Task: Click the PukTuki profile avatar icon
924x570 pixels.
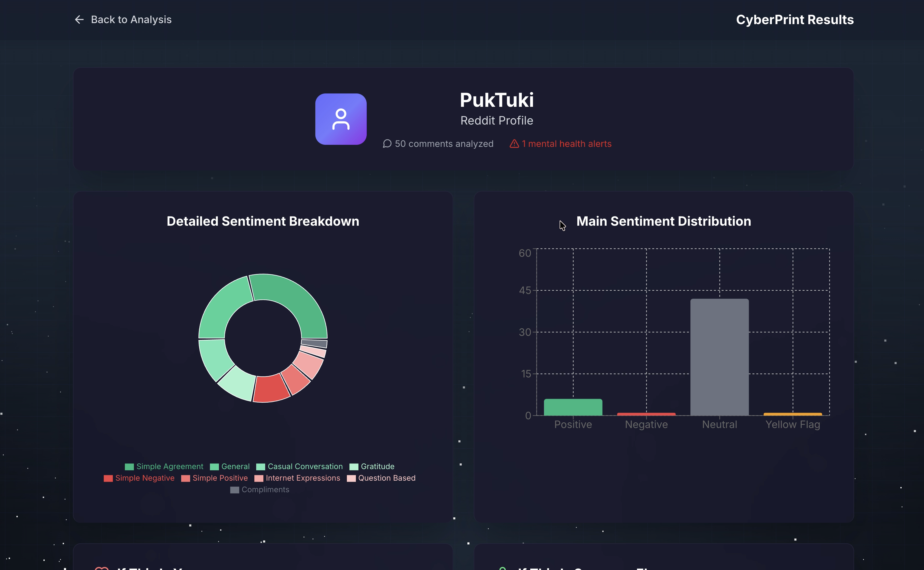Action: coord(341,119)
